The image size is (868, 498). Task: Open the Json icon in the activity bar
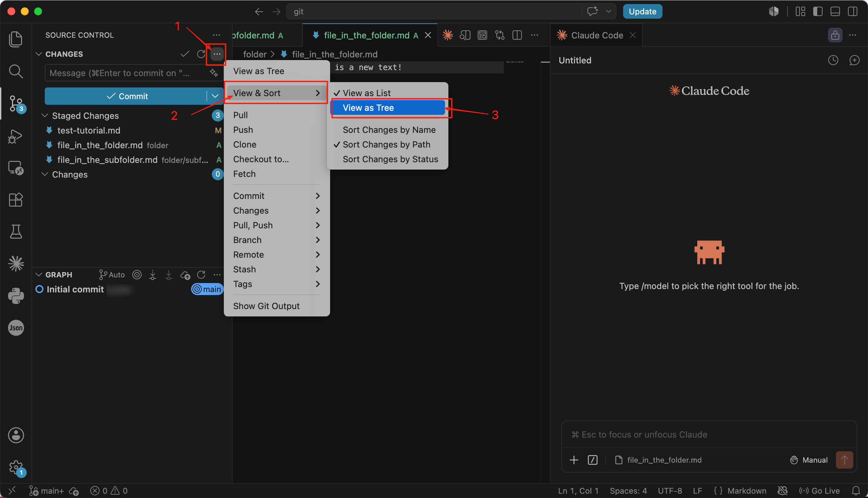point(16,328)
